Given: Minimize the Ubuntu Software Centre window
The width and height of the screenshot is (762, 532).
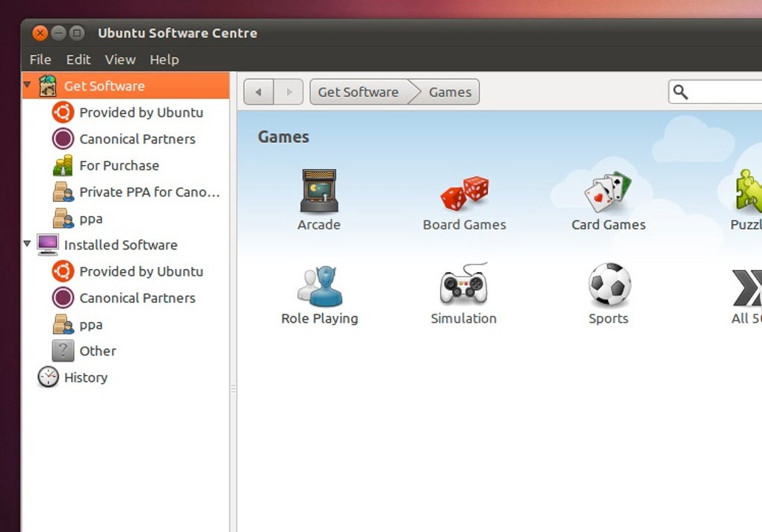Looking at the screenshot, I should 58,33.
